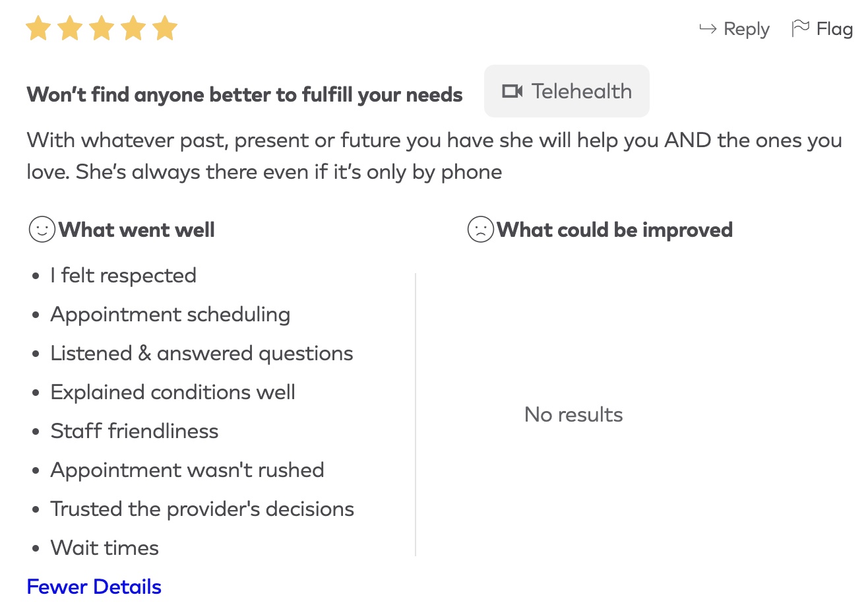The width and height of the screenshot is (868, 607).
Task: Click the fifth rating star
Action: [x=165, y=29]
